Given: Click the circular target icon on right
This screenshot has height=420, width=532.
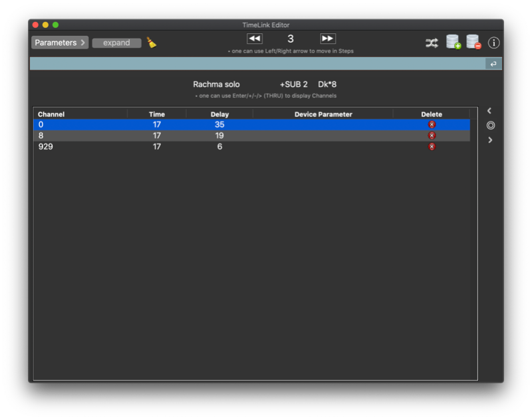Looking at the screenshot, I should [491, 125].
